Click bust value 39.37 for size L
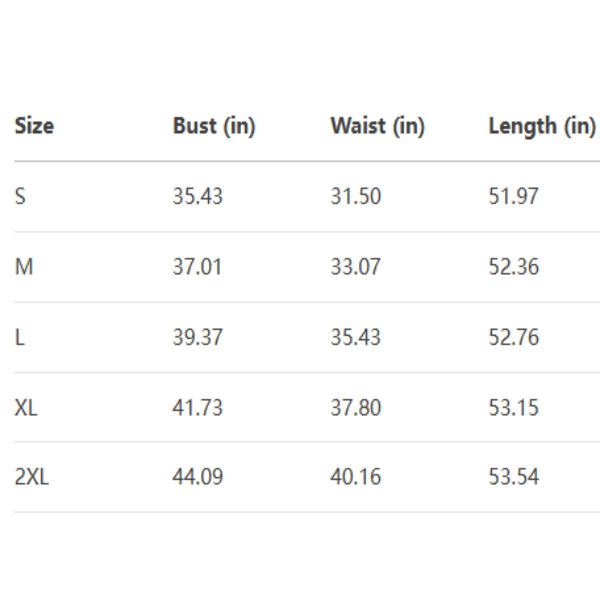This screenshot has height=600, width=600. pos(197,337)
